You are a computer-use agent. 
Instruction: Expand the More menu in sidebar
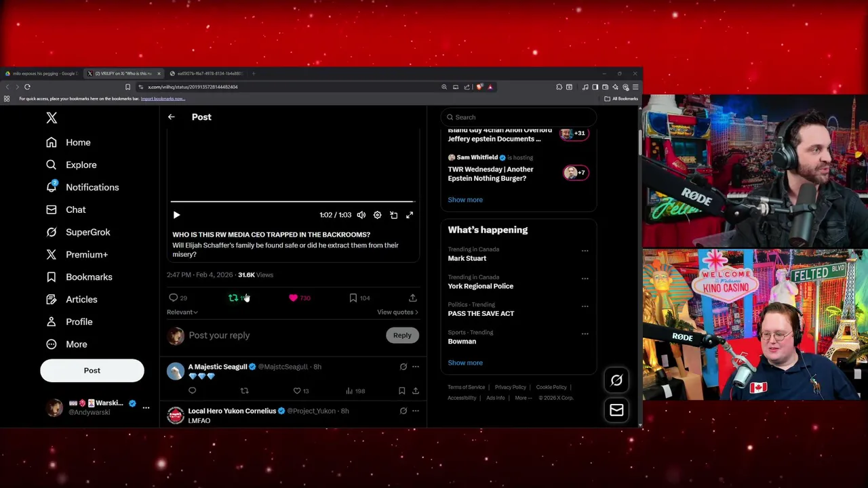[66, 344]
